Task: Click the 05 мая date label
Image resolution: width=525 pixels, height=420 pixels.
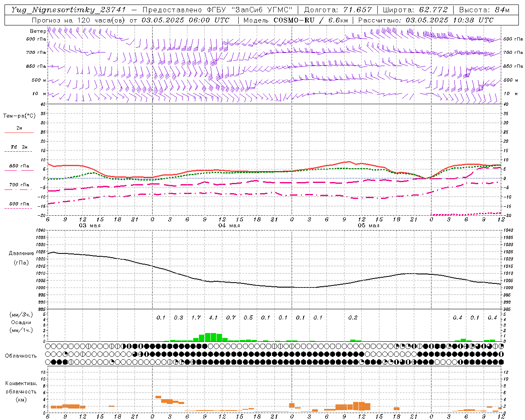Action: point(368,226)
